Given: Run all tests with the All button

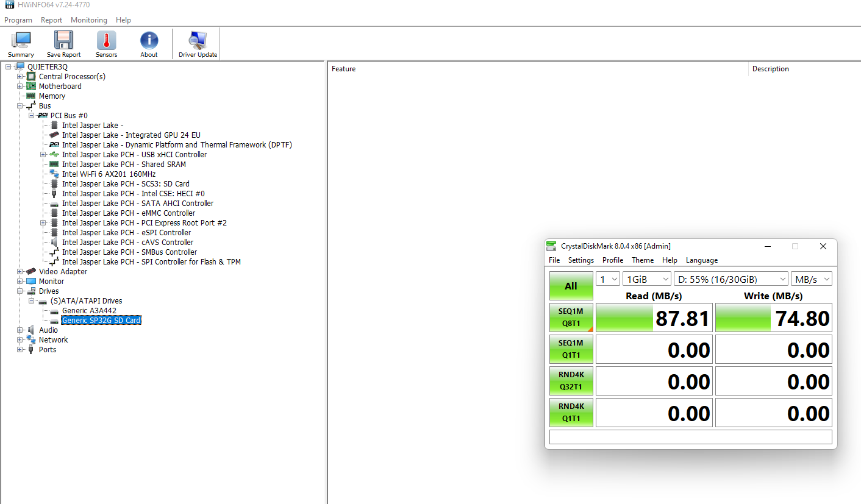Looking at the screenshot, I should (571, 286).
